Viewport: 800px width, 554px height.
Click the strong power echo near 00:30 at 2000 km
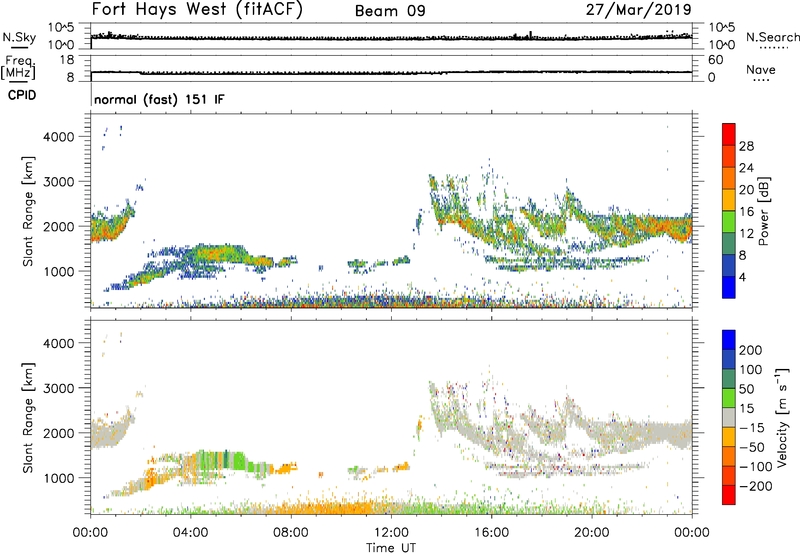click(x=106, y=228)
